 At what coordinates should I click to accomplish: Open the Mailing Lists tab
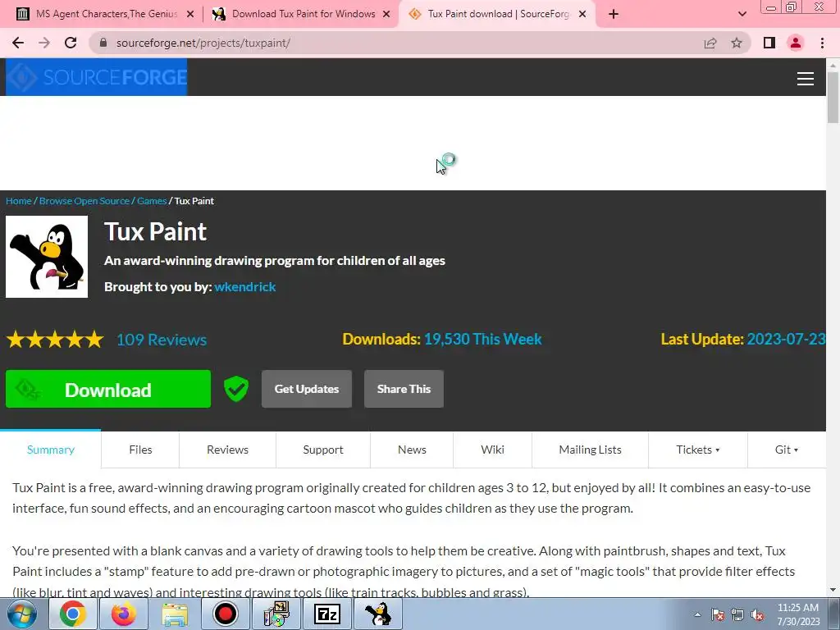(x=591, y=450)
